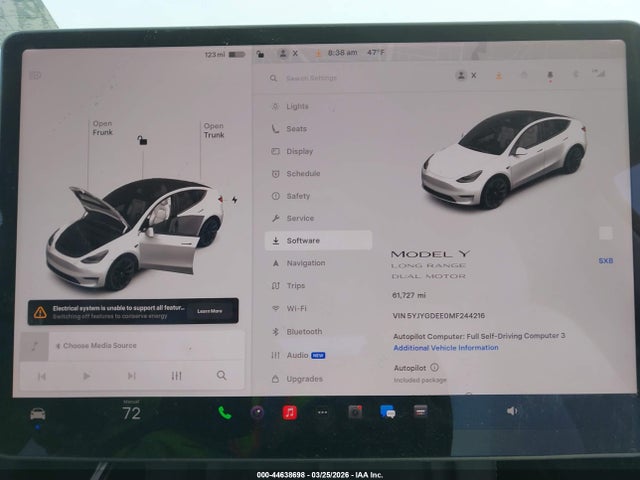
Task: Tap the 8:38 am clock
Action: click(342, 53)
